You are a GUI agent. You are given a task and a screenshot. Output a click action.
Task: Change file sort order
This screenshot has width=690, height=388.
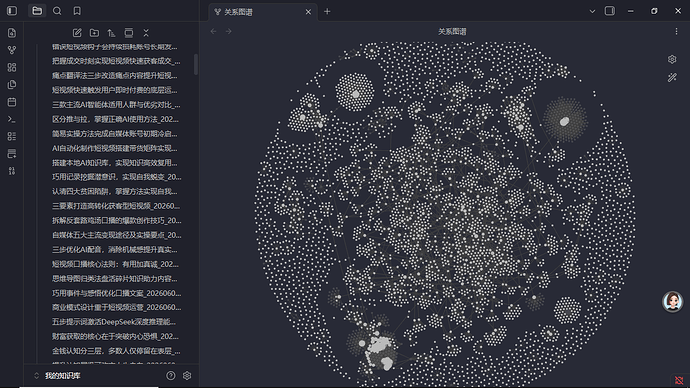(111, 33)
